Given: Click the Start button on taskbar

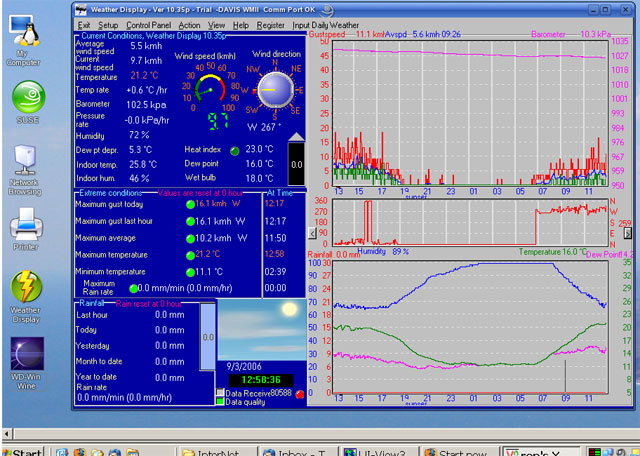Looking at the screenshot, I should [23, 452].
